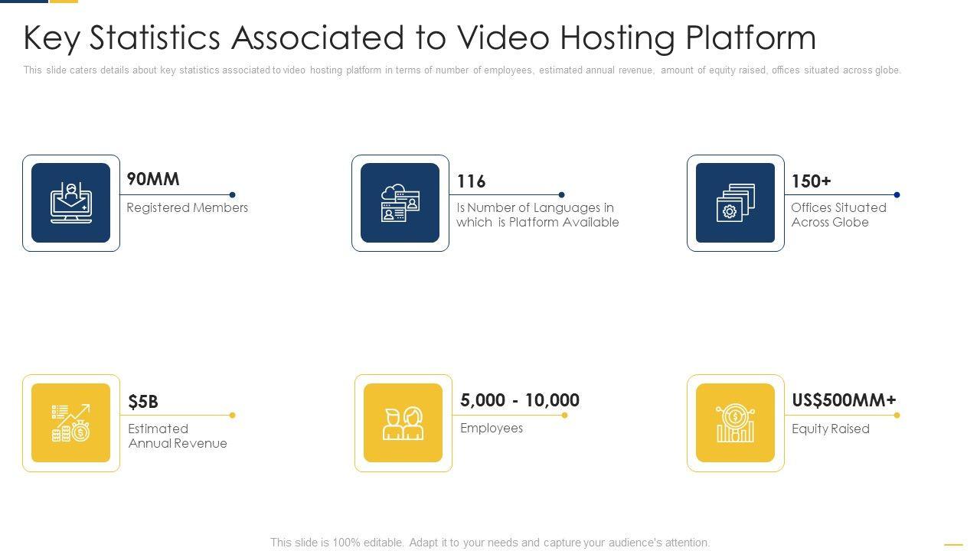Click the registered members computer icon
Image resolution: width=980 pixels, height=551 pixels.
[71, 203]
